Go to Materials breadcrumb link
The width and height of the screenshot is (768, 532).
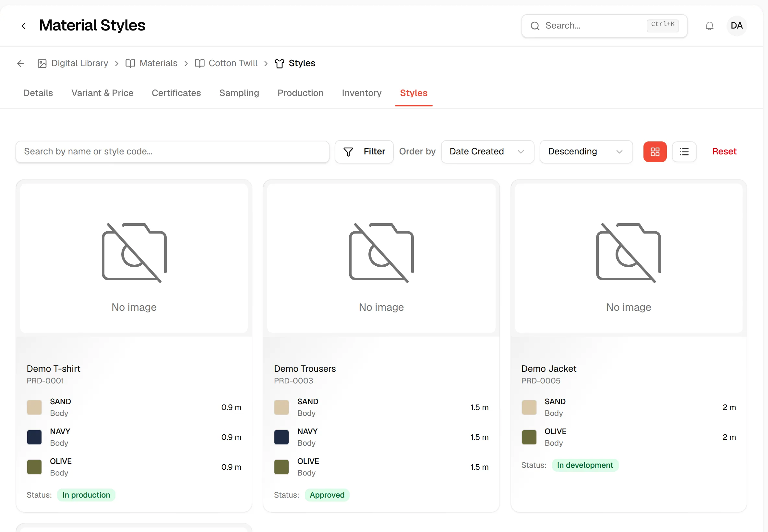(158, 63)
